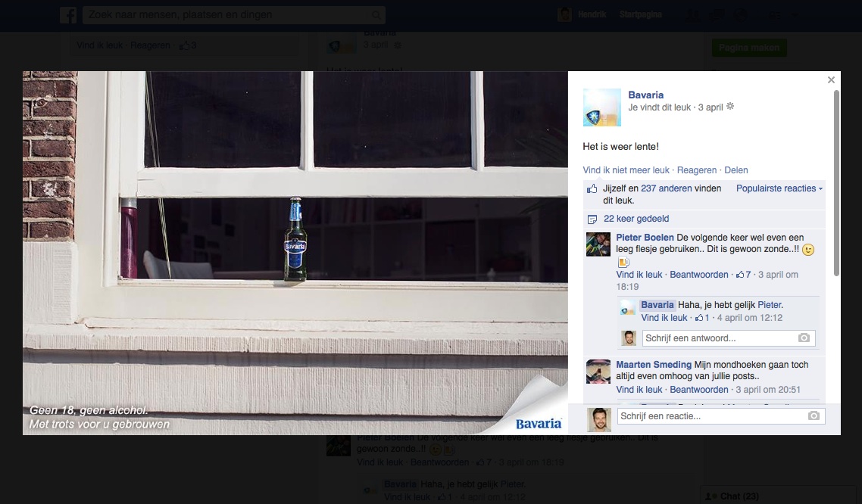Click the thumbs-up icon beside 'Jijzelf en'
Viewport: 862px width, 504px height.
(x=592, y=189)
